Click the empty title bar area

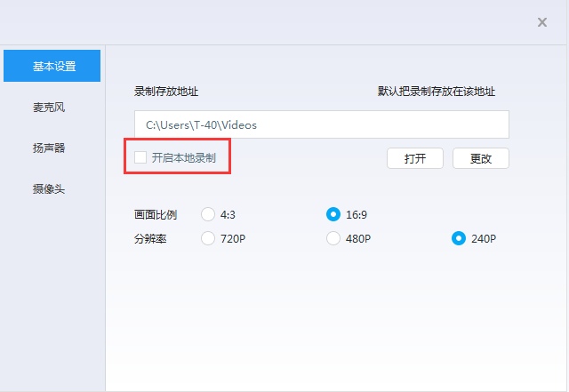click(x=267, y=22)
